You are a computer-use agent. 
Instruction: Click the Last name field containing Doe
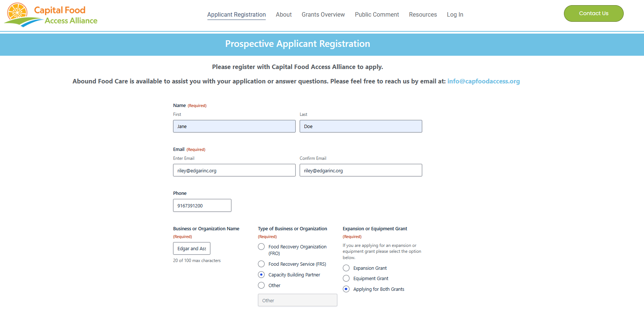[x=361, y=126]
